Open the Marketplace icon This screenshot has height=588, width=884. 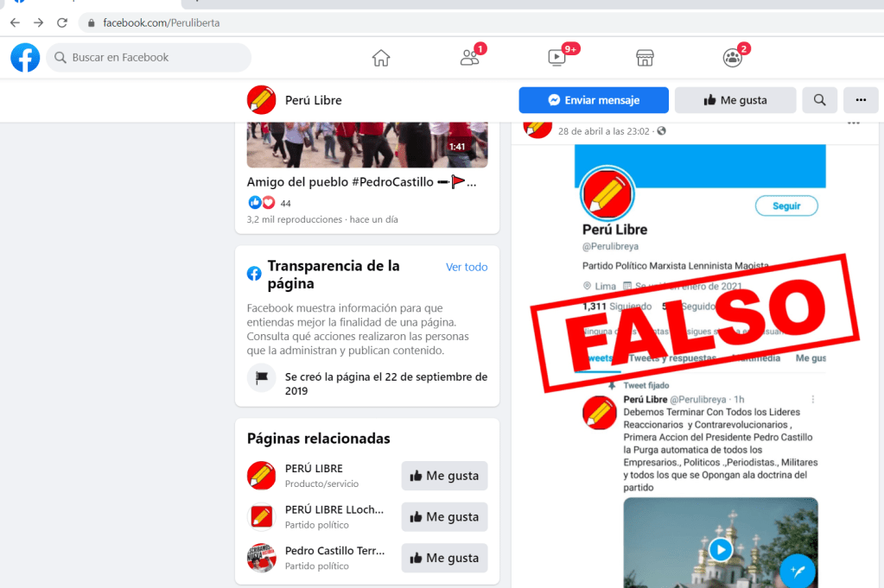(645, 58)
